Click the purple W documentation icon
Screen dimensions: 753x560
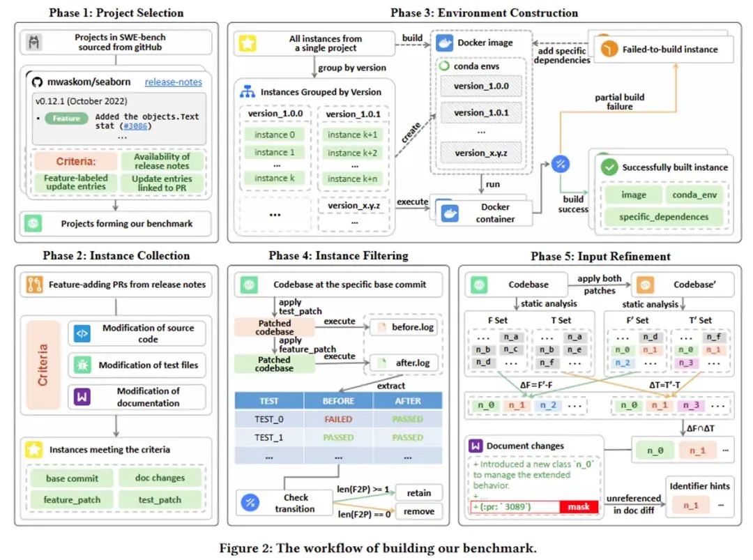[82, 397]
